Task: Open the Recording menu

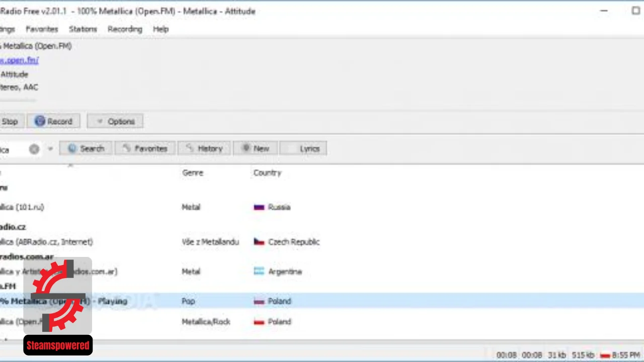Action: click(125, 29)
